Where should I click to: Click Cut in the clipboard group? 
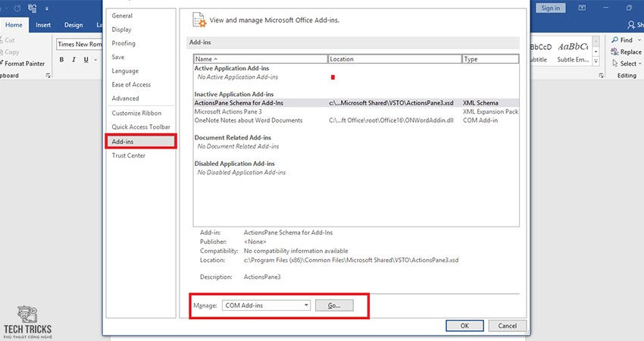click(x=8, y=40)
